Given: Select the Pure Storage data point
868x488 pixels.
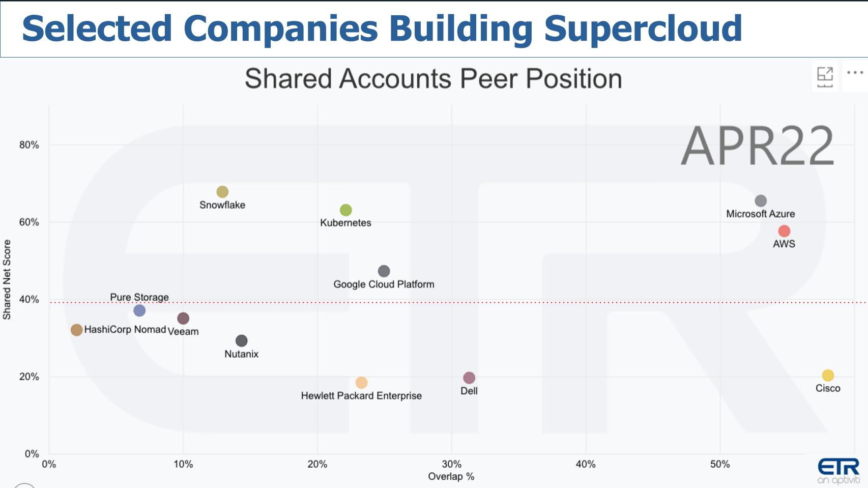Looking at the screenshot, I should (139, 310).
